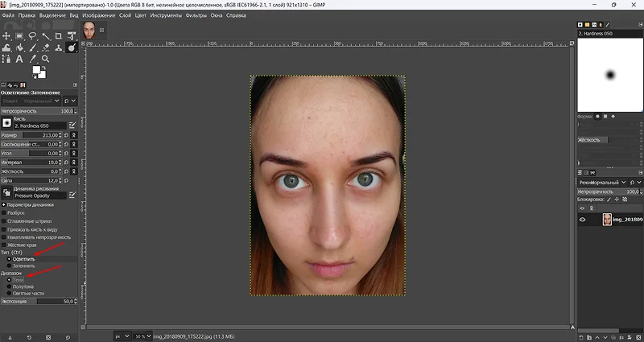The width and height of the screenshot is (644, 342).
Task: Adjust the Сила slider
Action: (31, 180)
